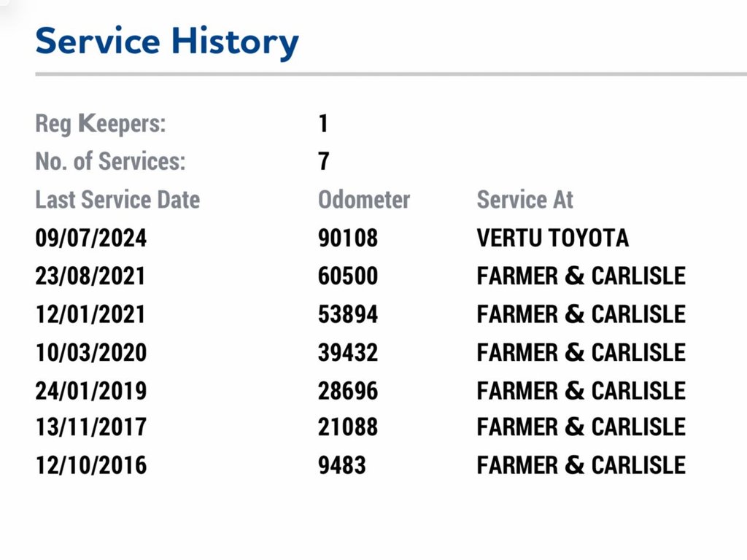
Task: Select the 13/11/2017 service date
Action: coord(90,427)
